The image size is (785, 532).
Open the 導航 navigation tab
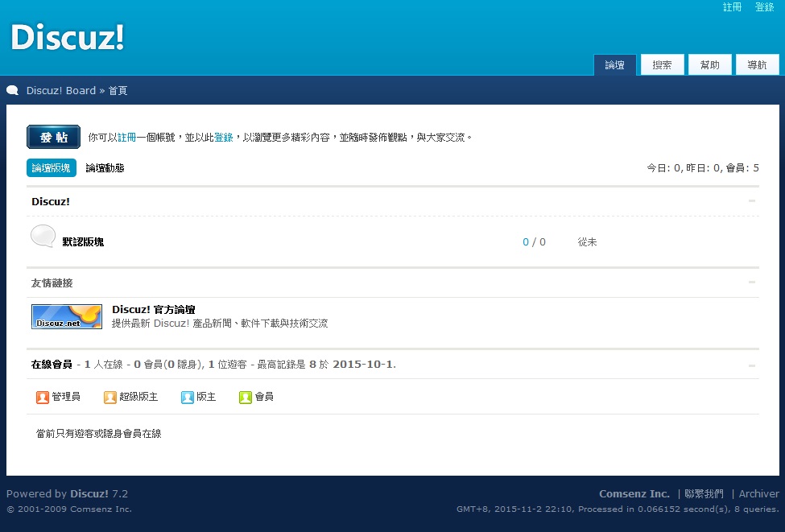coord(757,65)
